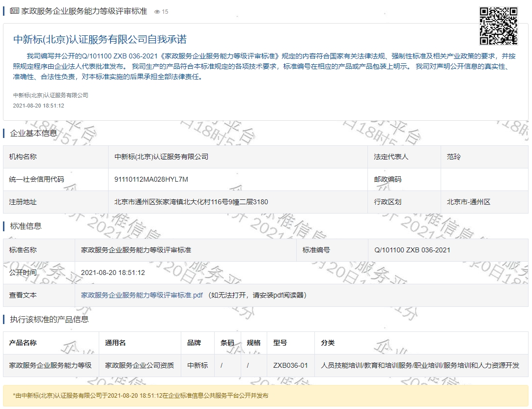
Task: Click the 标准编号 label cell
Action: [332, 250]
